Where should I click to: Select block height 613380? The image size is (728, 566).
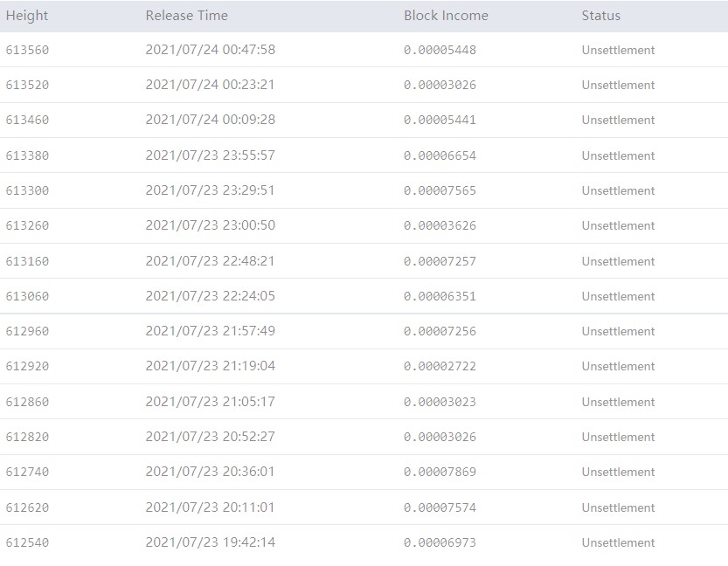point(27,155)
